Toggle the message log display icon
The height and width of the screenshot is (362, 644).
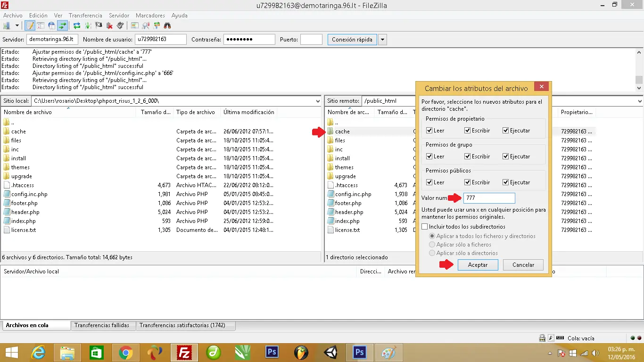tap(30, 25)
